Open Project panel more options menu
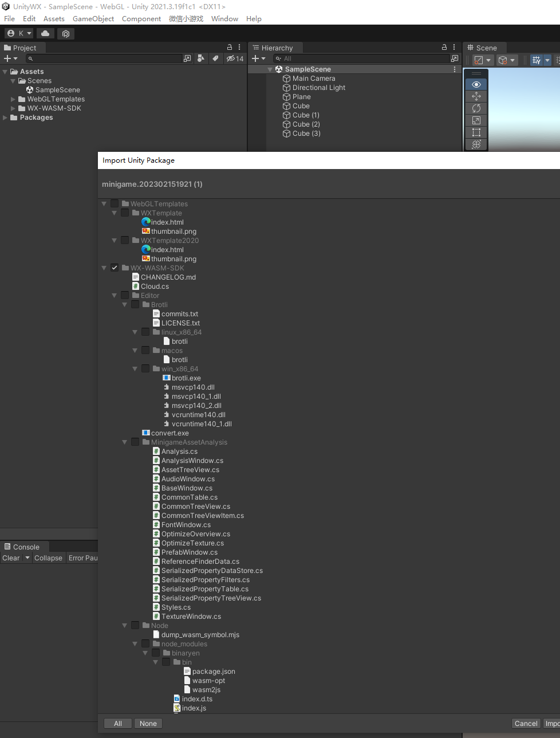 pyautogui.click(x=239, y=48)
